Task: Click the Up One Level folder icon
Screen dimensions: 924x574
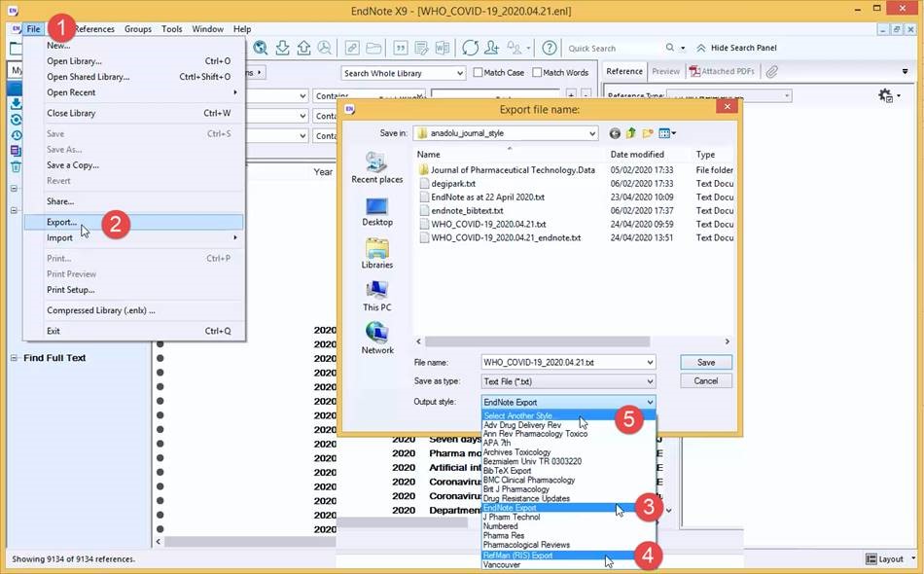Action: coord(631,134)
